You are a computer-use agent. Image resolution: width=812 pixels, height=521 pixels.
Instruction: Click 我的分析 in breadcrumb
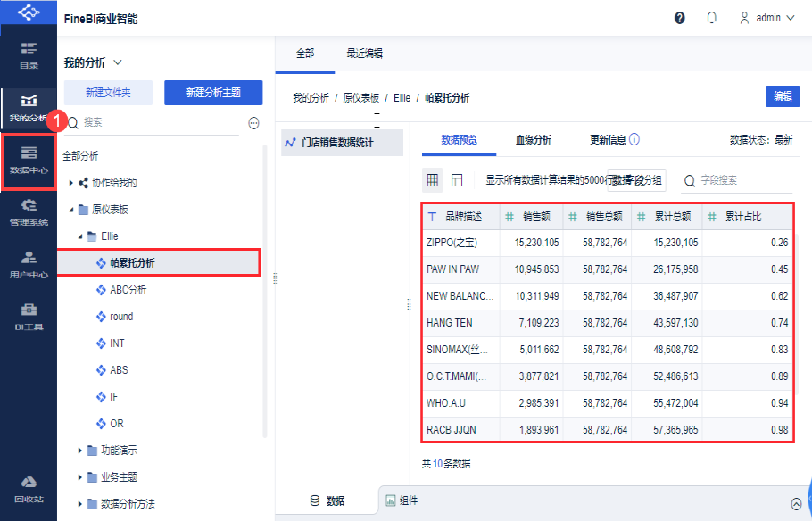coord(311,98)
